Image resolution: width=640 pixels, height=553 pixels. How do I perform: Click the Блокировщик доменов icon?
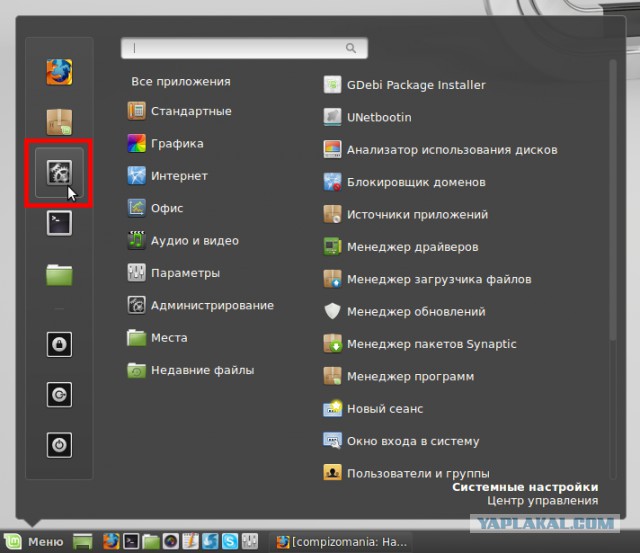(x=332, y=182)
